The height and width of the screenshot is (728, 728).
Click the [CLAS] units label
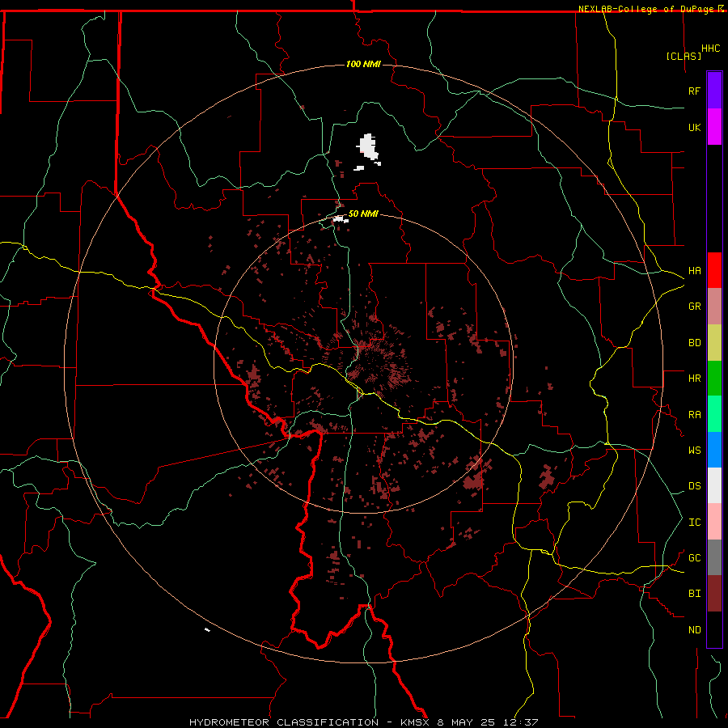684,56
